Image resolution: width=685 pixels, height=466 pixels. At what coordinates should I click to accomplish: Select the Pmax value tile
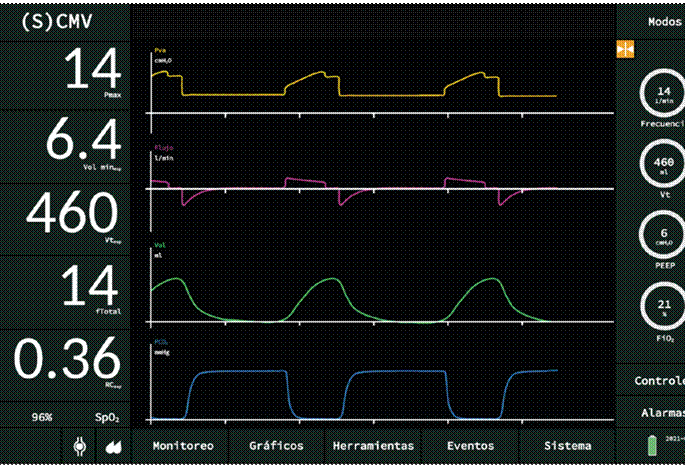pyautogui.click(x=64, y=76)
